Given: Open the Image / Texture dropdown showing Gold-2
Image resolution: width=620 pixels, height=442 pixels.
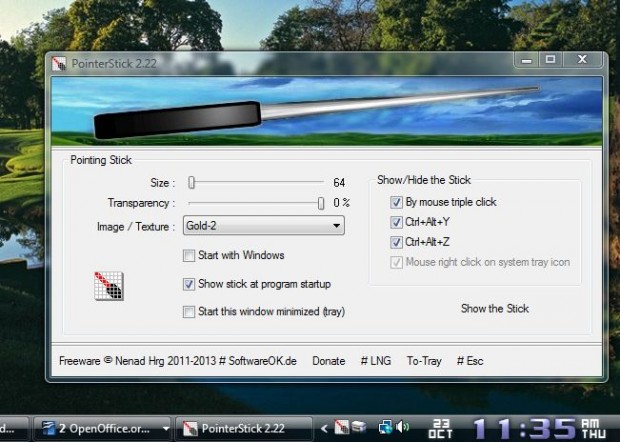Looking at the screenshot, I should tap(263, 226).
